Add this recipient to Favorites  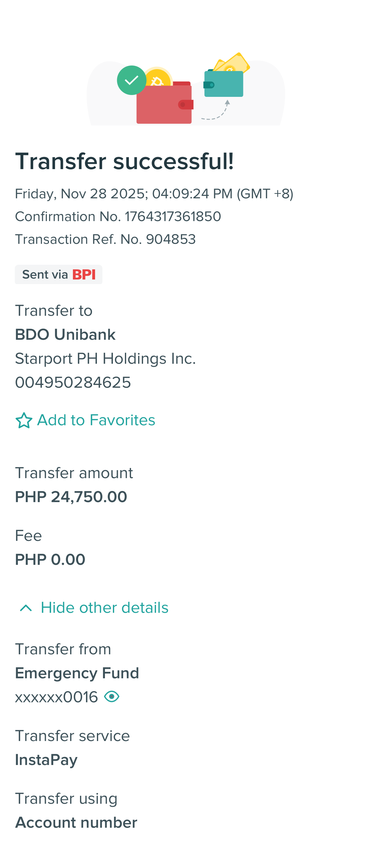96,420
